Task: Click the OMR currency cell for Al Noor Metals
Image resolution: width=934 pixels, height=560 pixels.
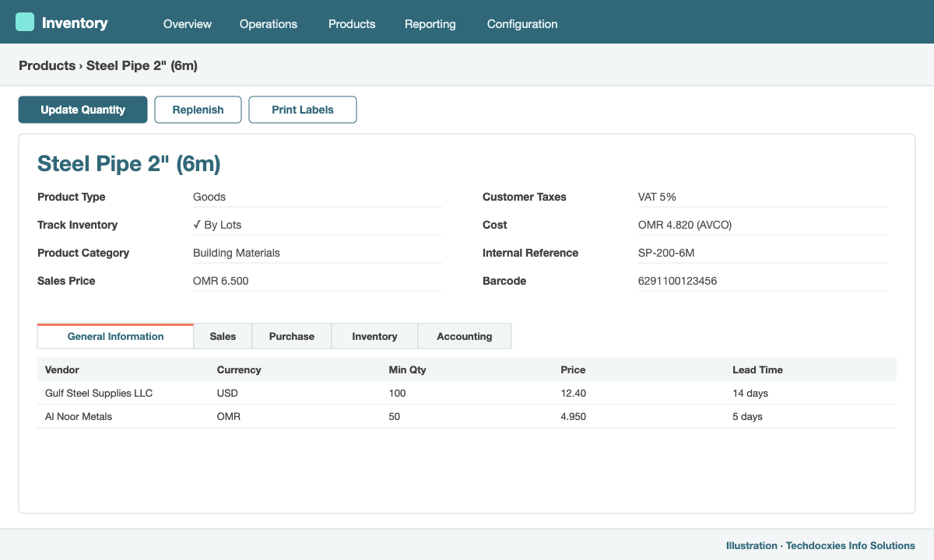Action: (x=229, y=416)
